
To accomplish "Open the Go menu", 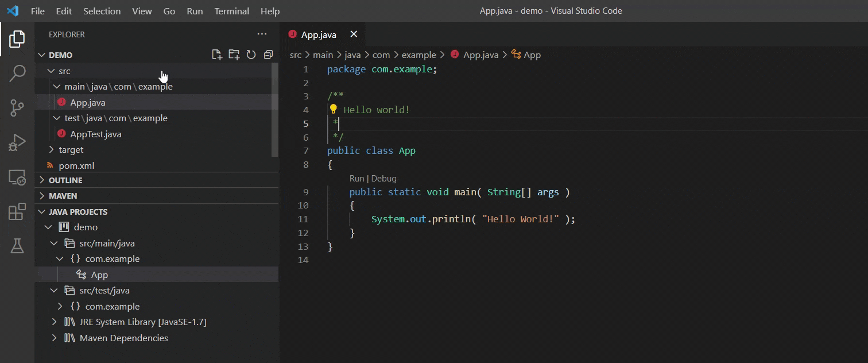I will 169,11.
